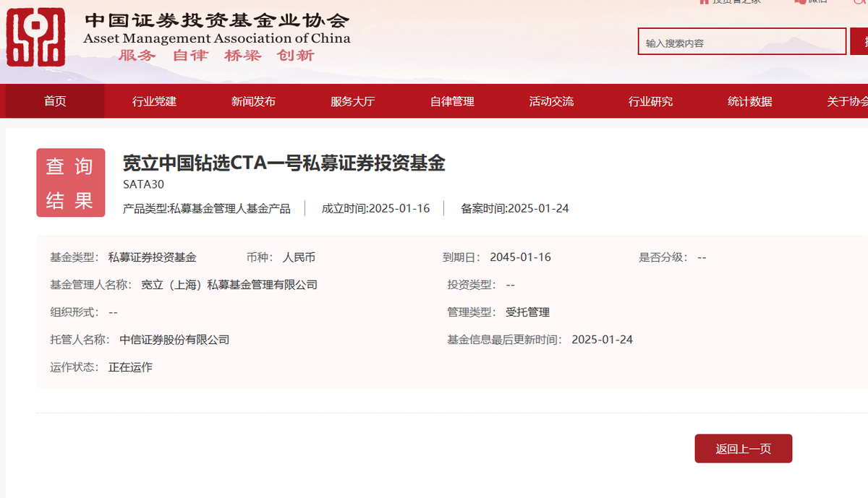This screenshot has height=498, width=868.
Task: Click the 组织形式 label
Action: pyautogui.click(x=75, y=312)
